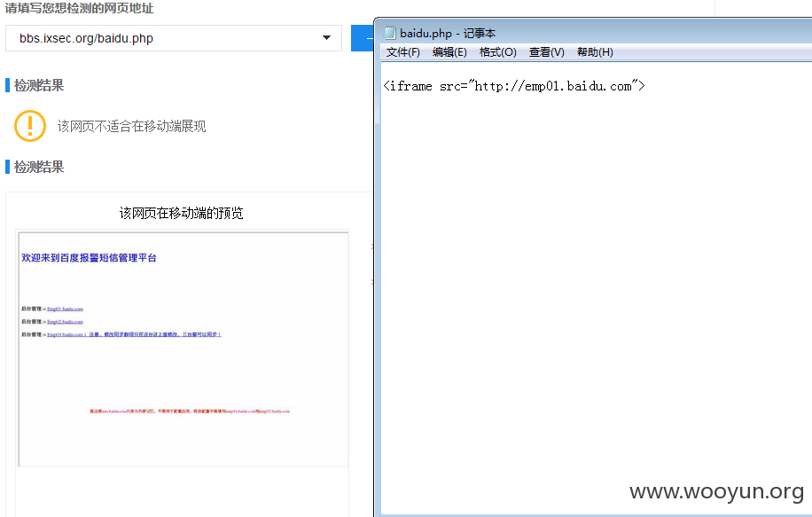Click the 该网页不适合在移动端展现 result message
The height and width of the screenshot is (517, 812).
coord(131,127)
